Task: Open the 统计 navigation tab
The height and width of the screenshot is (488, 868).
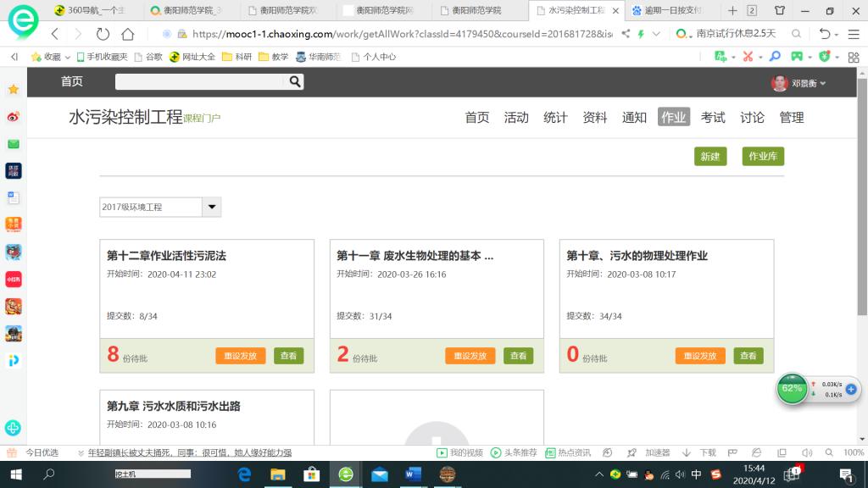Action: (555, 118)
